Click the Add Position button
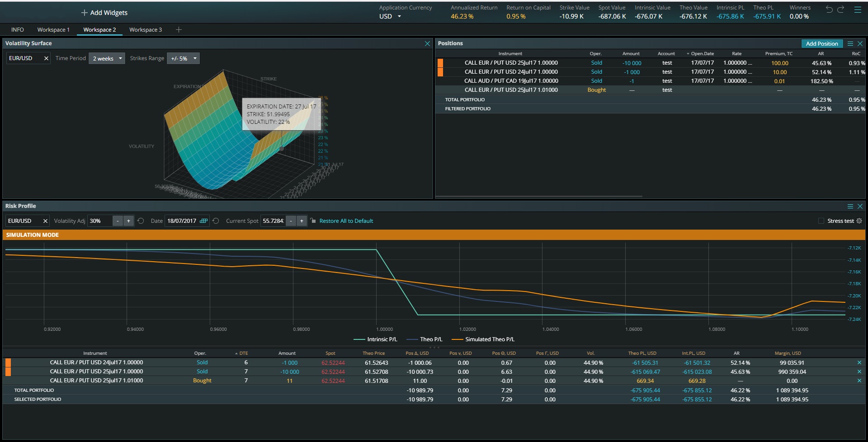The height and width of the screenshot is (442, 868). pos(821,43)
